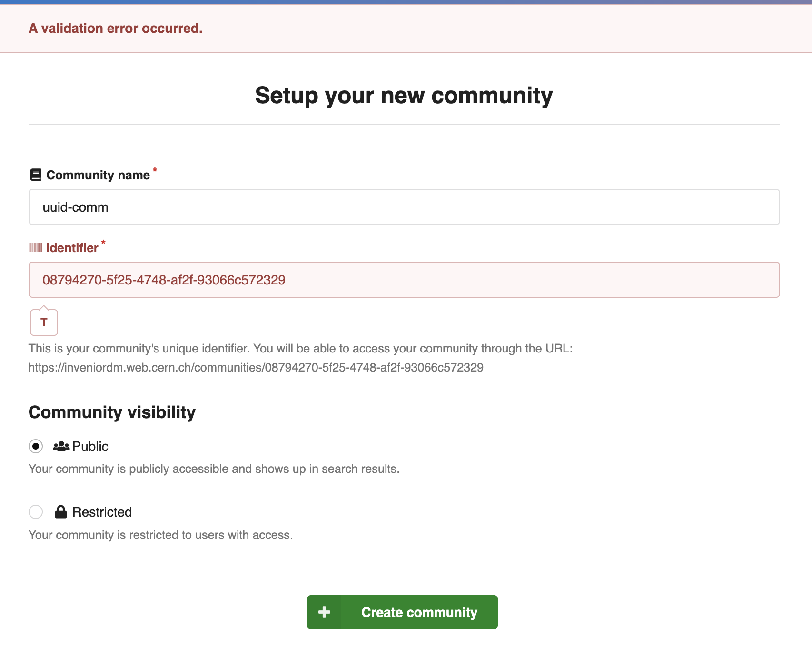812x646 pixels.
Task: Click the Identifier field containing the UUID
Action: 404,280
